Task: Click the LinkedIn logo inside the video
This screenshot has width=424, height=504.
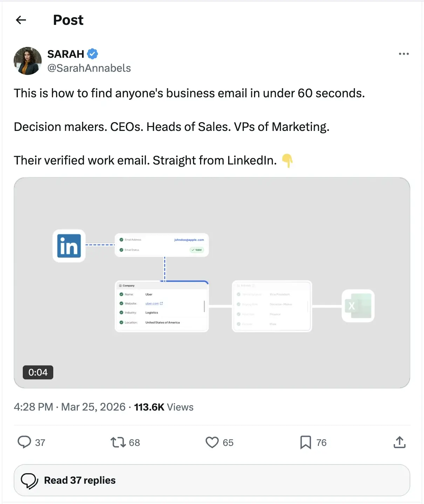Action: point(69,246)
